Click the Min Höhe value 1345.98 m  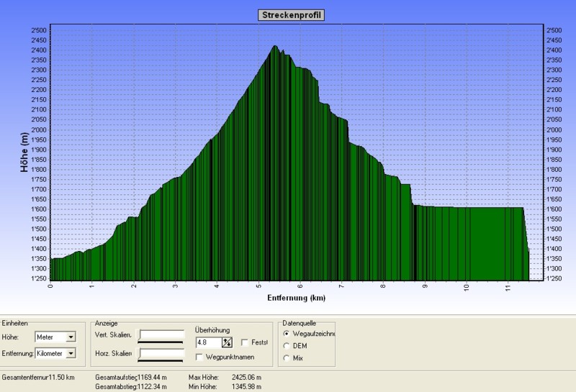click(247, 386)
